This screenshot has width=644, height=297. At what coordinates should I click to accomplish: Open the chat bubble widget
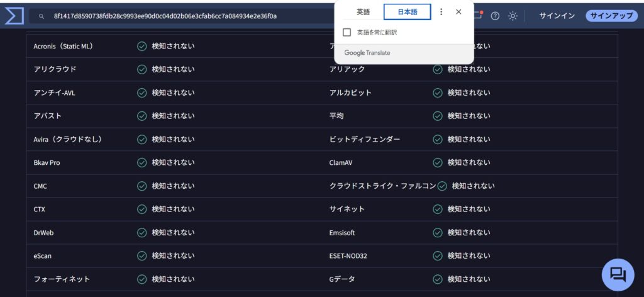pyautogui.click(x=618, y=274)
